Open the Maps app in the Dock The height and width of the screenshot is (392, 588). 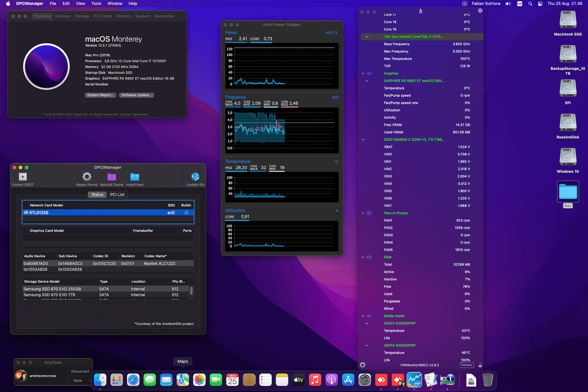point(183,379)
